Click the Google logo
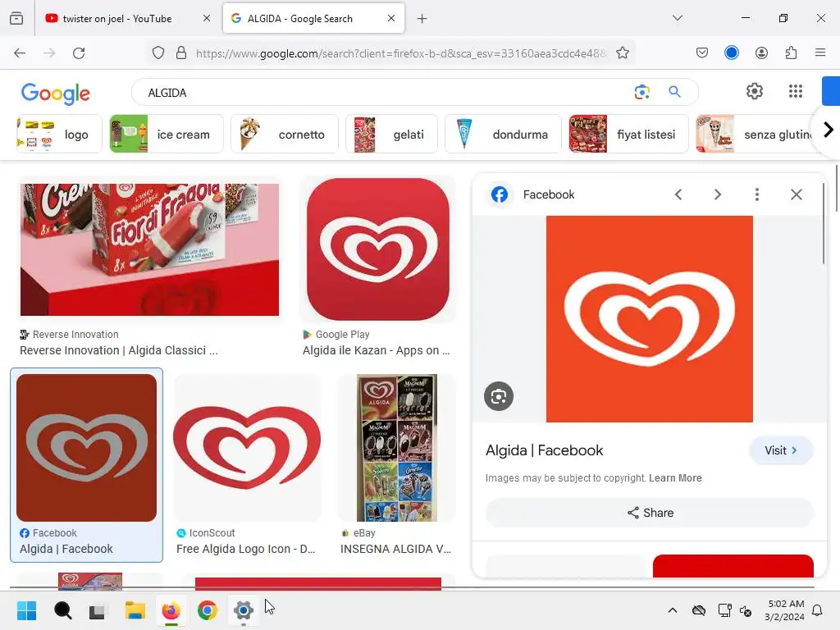 tap(56, 94)
